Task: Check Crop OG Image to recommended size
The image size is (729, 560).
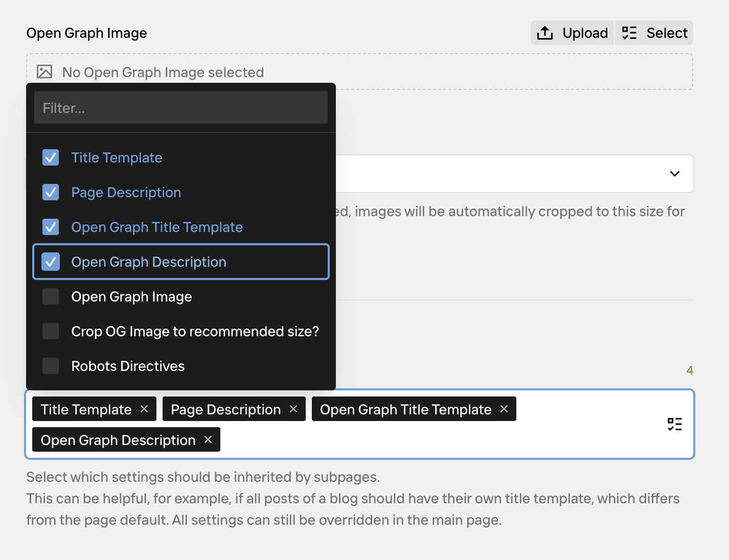Action: (x=51, y=331)
